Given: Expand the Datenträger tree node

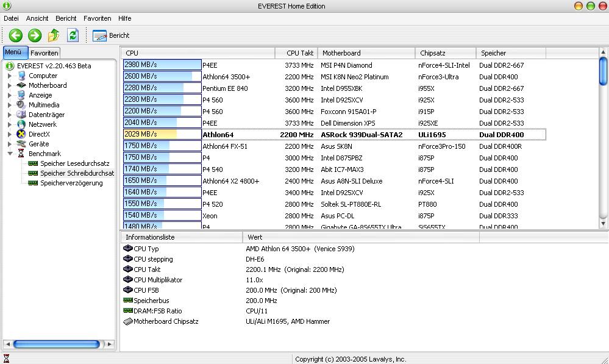Looking at the screenshot, I should pyautogui.click(x=10, y=115).
